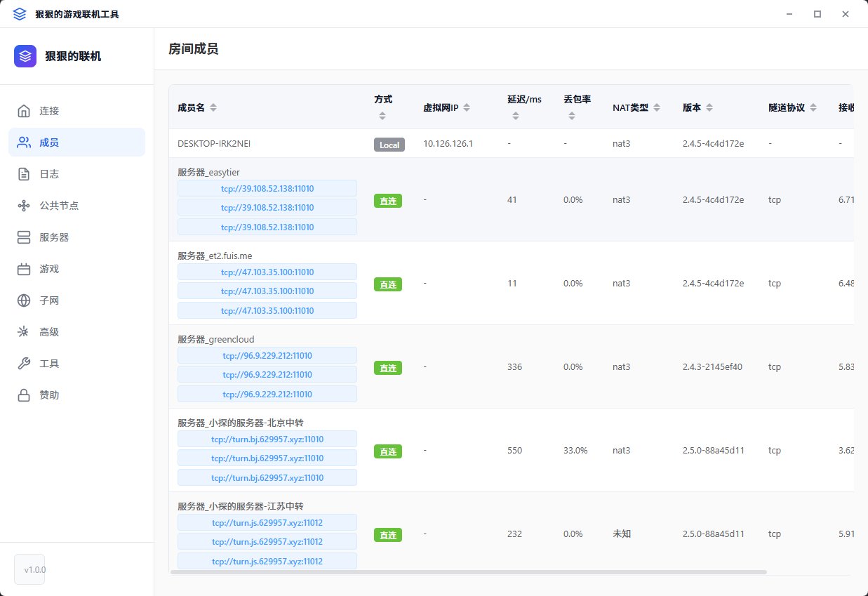Click the horizontal table scrollbar
868x596 pixels.
point(468,572)
